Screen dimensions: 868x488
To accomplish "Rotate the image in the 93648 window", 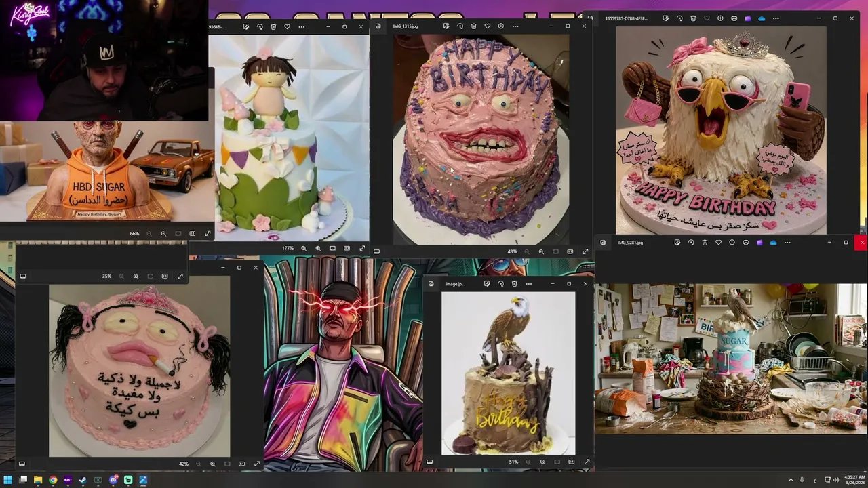I will click(x=260, y=27).
